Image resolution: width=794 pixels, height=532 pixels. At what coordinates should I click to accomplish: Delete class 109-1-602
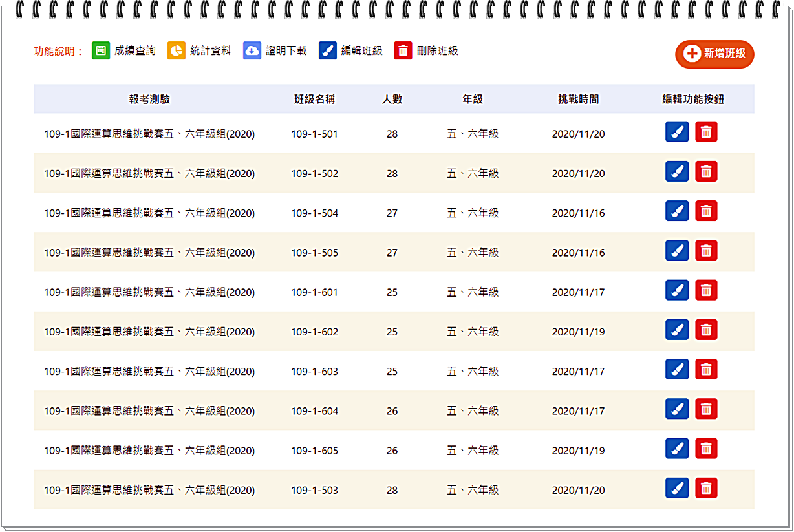click(x=706, y=330)
